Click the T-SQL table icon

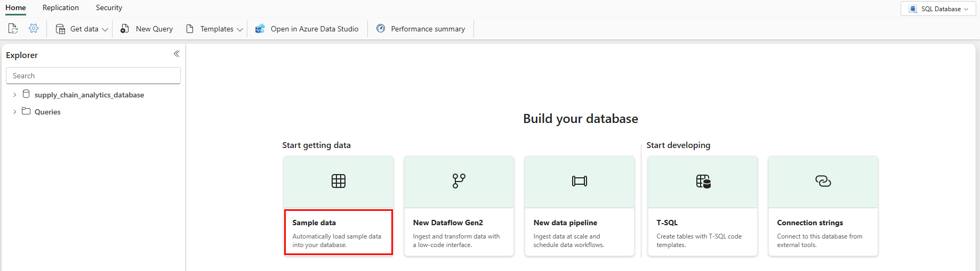tap(703, 181)
